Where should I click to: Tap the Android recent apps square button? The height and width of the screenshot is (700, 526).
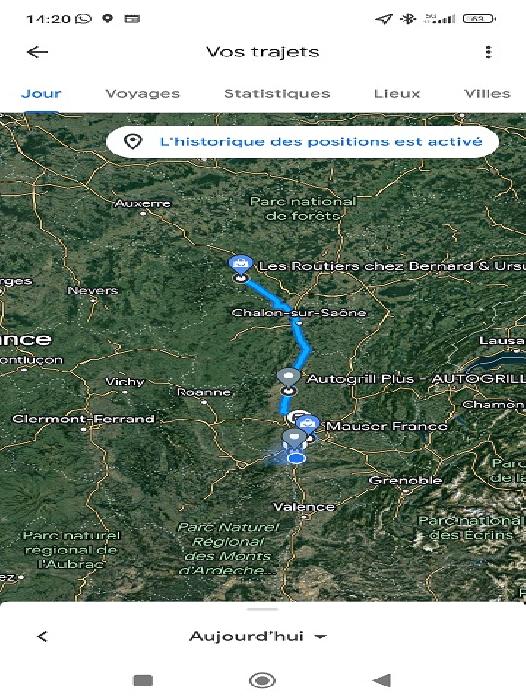143,680
